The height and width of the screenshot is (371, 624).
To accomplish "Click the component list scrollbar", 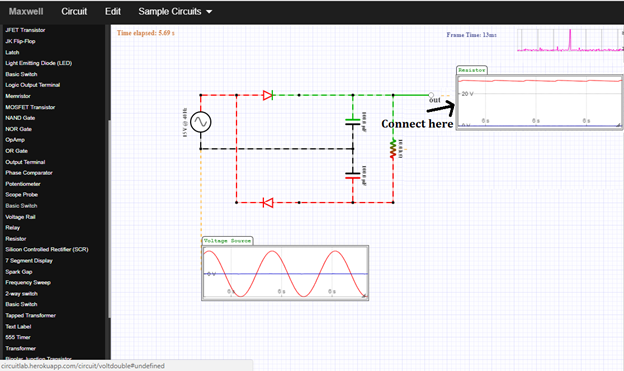I will pos(109,219).
